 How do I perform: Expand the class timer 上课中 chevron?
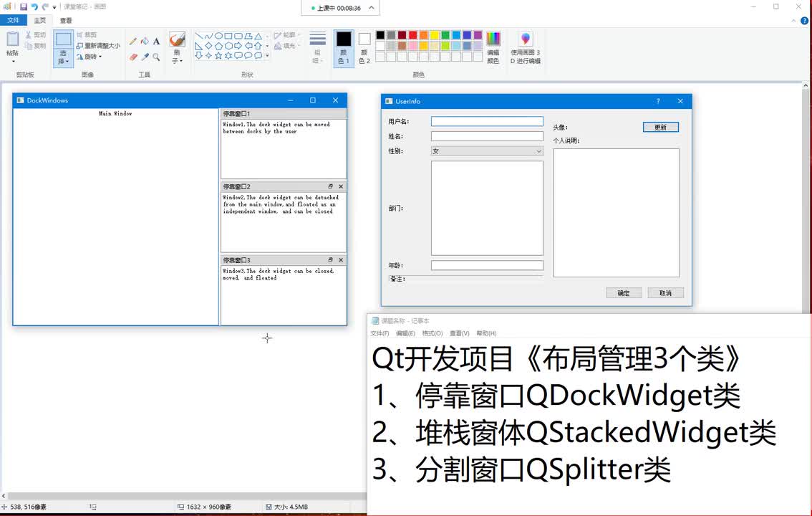(x=372, y=8)
